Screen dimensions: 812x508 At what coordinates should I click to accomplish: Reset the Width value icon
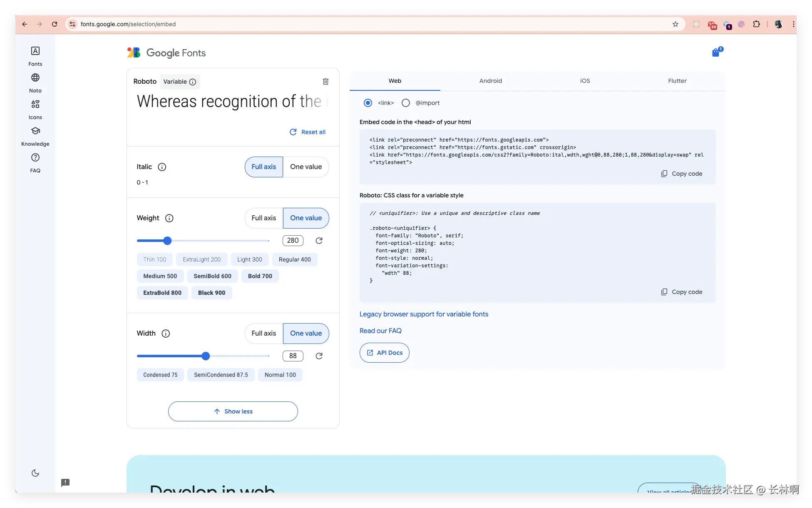[x=319, y=356]
